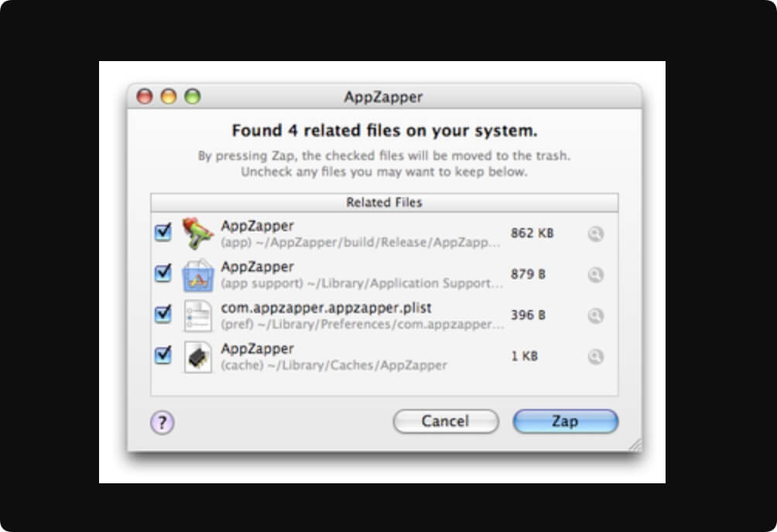Click the Application Support folder icon
This screenshot has height=532, width=777.
pyautogui.click(x=197, y=275)
